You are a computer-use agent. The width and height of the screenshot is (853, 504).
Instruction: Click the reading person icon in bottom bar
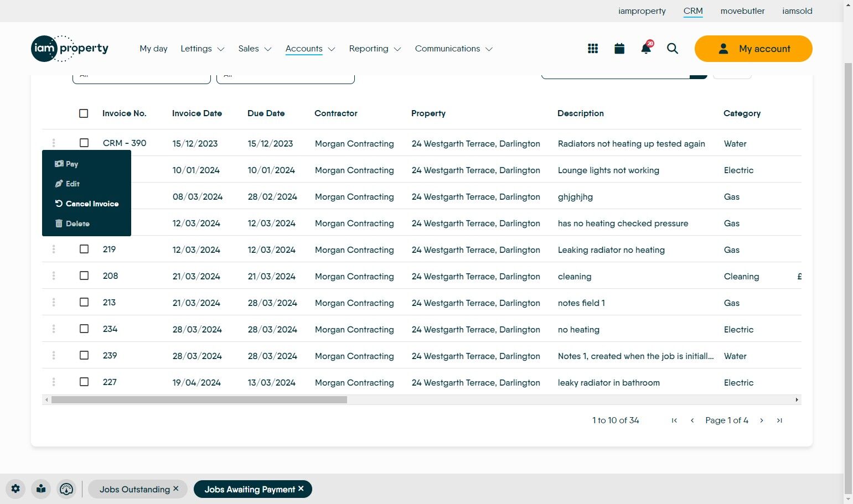click(x=41, y=489)
